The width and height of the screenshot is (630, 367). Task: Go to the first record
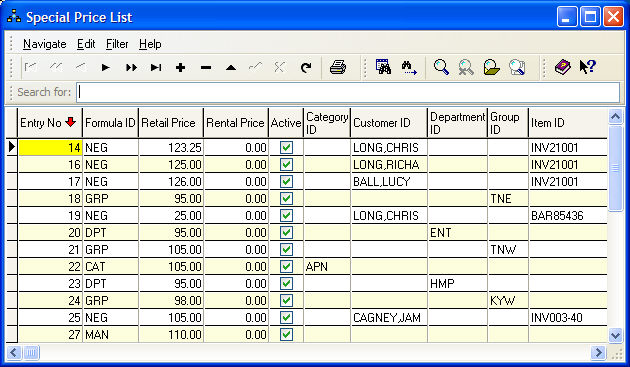pos(31,67)
